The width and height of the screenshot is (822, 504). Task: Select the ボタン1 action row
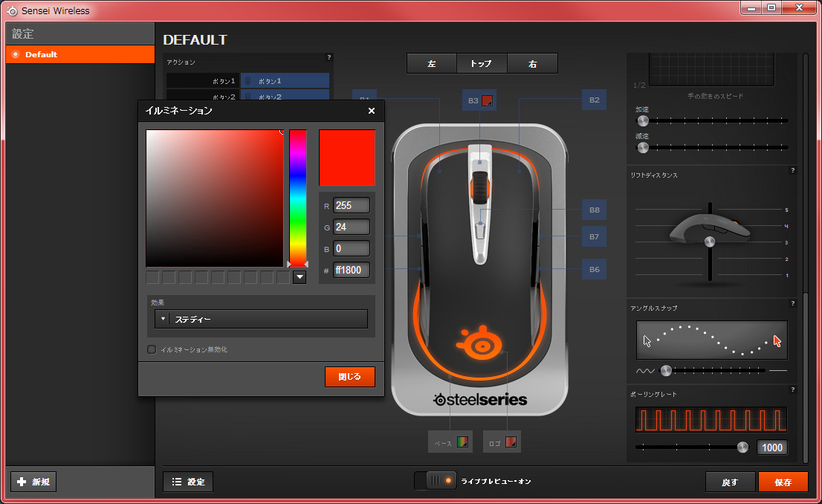[248, 81]
